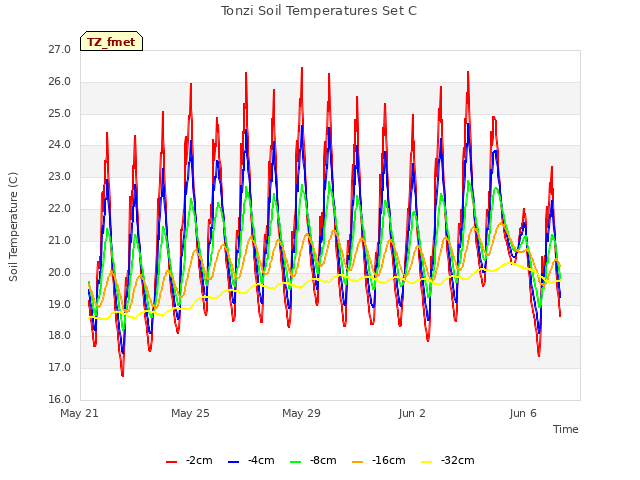640x480 pixels.
Task: Click the 17.0 y-axis tick label
Action: pos(60,368)
